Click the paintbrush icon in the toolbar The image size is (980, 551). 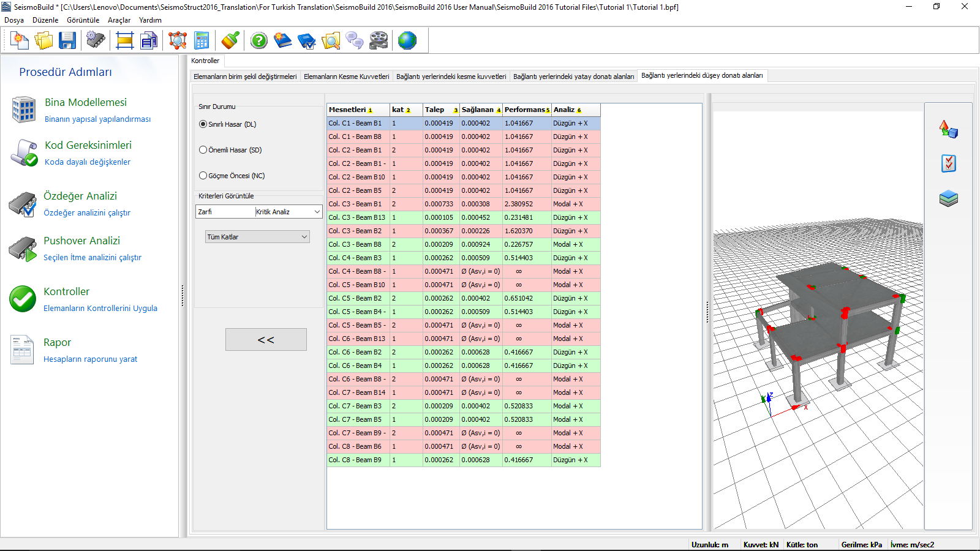[230, 41]
